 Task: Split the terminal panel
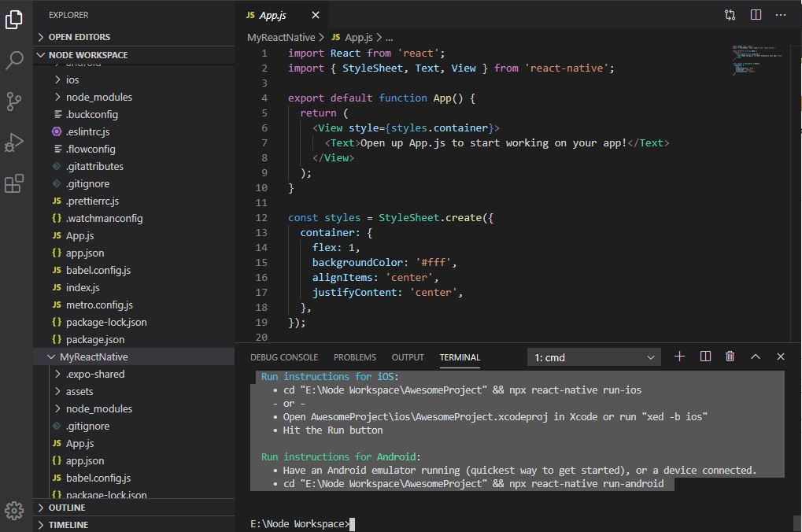coord(705,357)
